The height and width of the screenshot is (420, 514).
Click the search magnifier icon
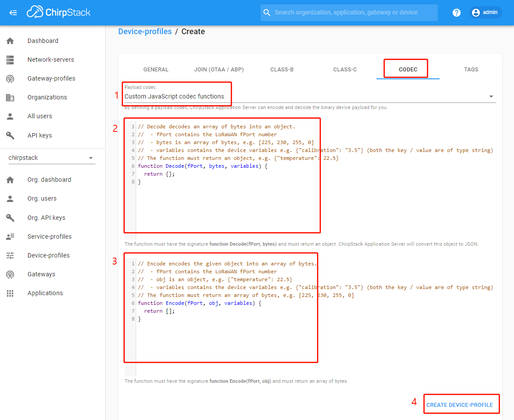[267, 12]
